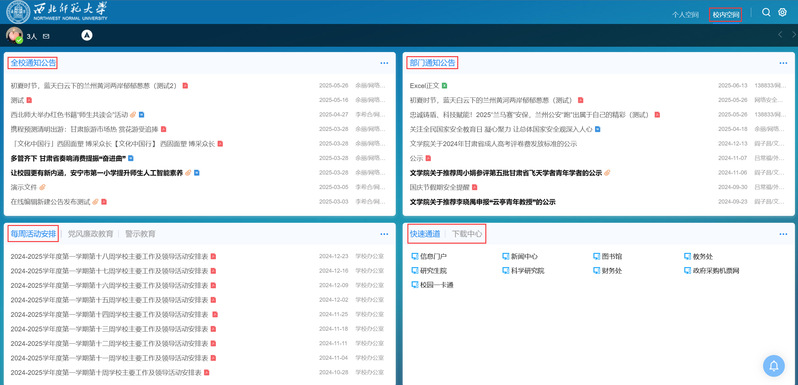Click the notification bell button
Screen dimensions: 798x385
point(774,366)
